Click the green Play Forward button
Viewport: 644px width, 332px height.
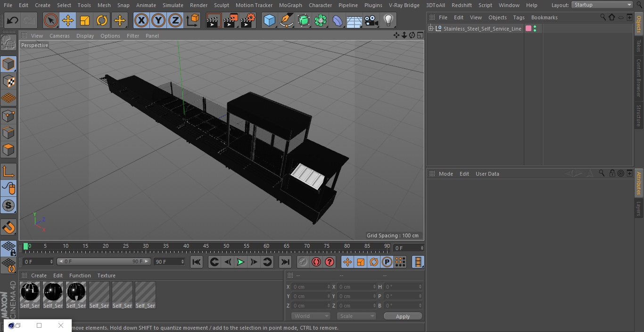(240, 262)
